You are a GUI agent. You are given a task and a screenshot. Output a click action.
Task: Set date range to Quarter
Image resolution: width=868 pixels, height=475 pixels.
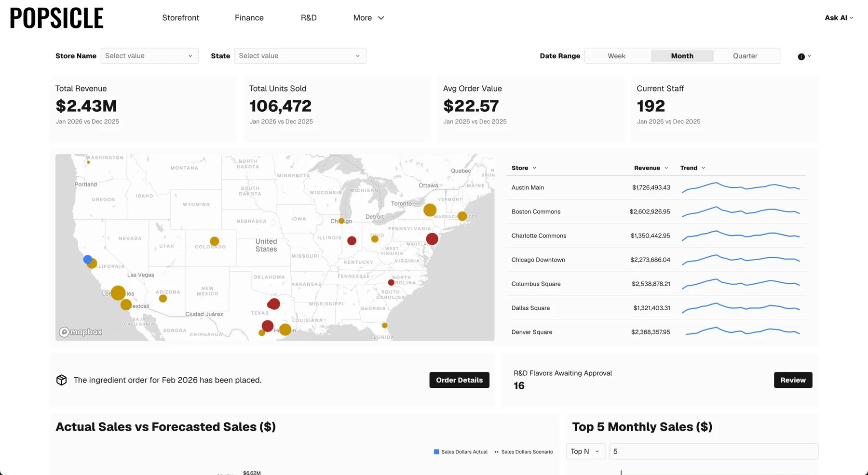tap(745, 56)
